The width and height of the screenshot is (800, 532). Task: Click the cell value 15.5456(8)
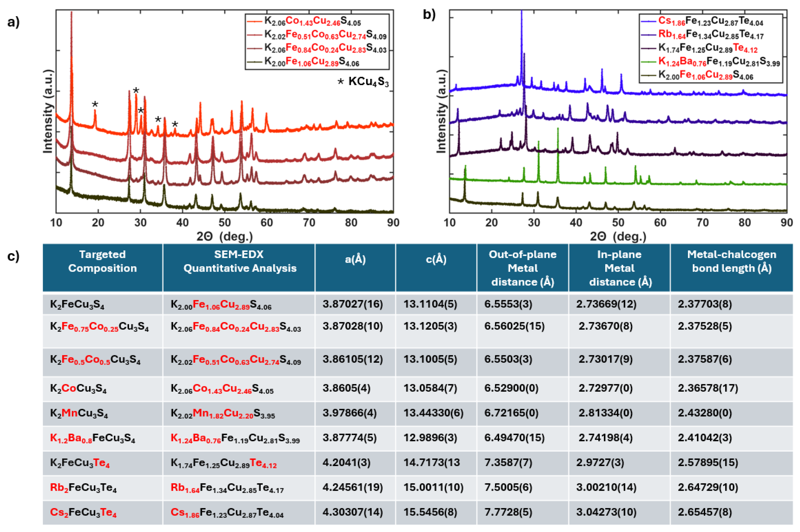click(x=430, y=512)
